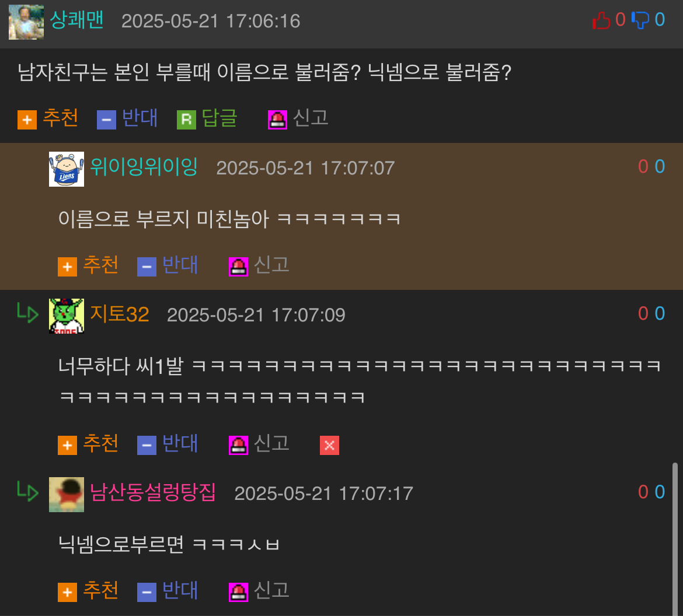Open the 지토32 username link
Screen dimensions: 683x616
pos(119,314)
